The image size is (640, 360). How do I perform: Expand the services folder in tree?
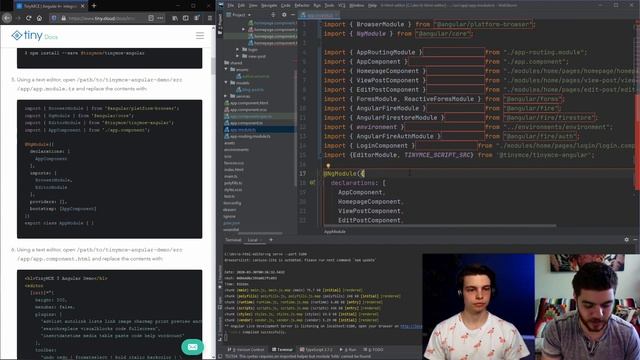[x=227, y=96]
